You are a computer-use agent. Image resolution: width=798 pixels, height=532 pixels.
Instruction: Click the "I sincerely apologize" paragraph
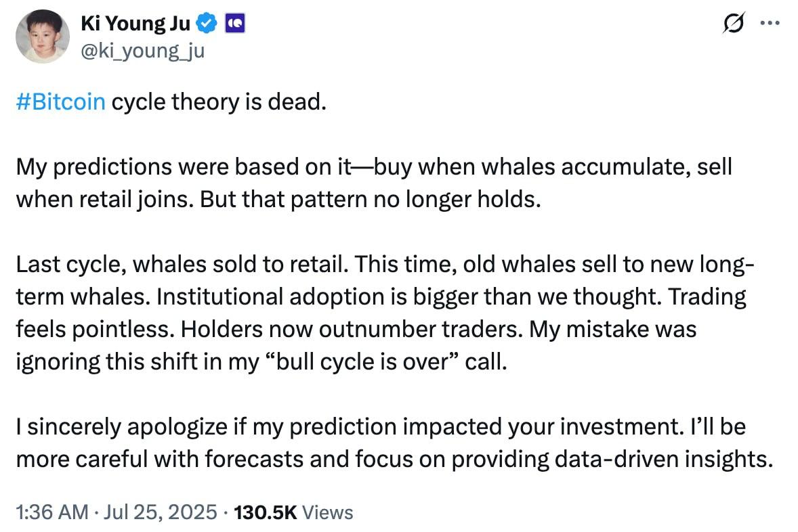[395, 443]
